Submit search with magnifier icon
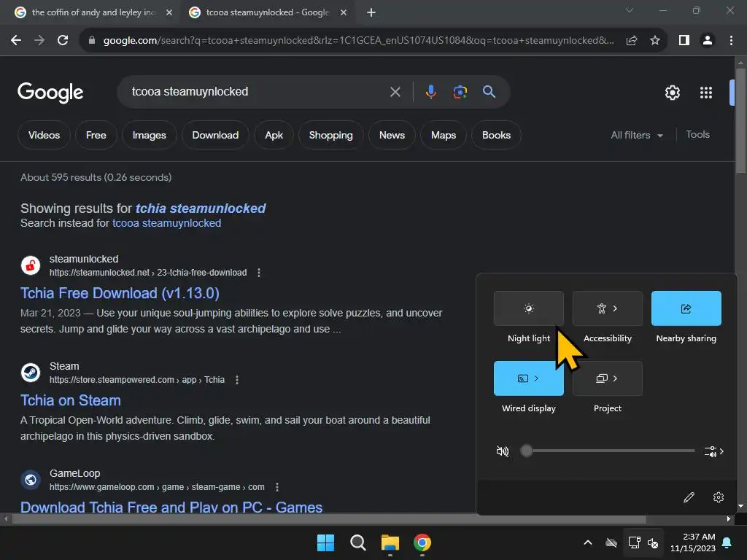 coord(489,92)
